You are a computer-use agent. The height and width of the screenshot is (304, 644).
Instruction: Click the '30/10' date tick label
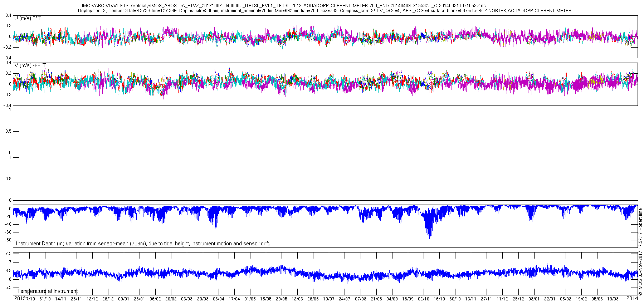coord(455,299)
